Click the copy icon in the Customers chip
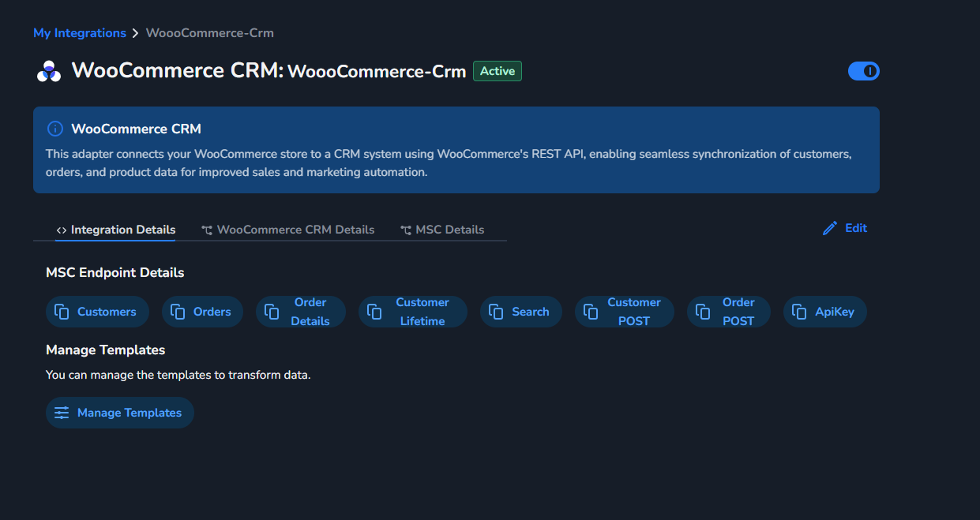The image size is (980, 520). coord(62,312)
